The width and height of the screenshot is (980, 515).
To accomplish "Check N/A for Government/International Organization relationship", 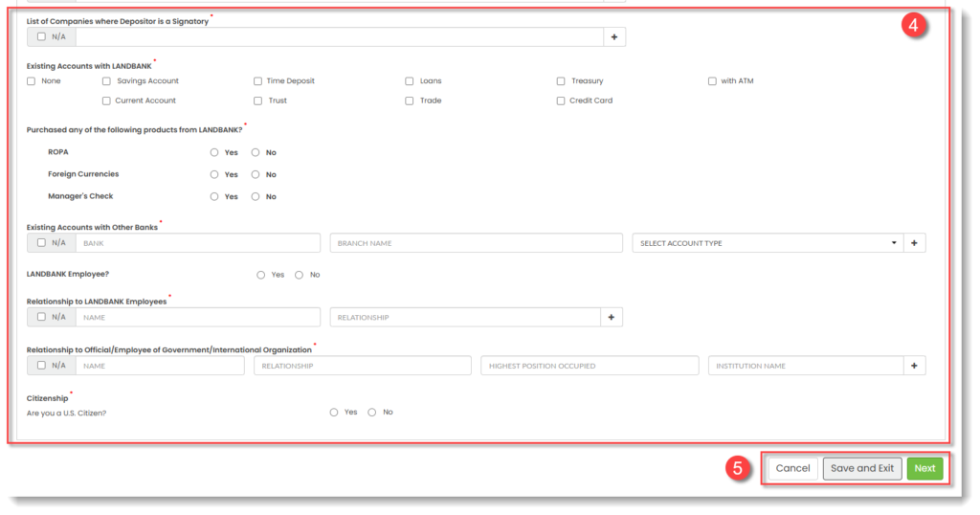I will click(x=41, y=365).
